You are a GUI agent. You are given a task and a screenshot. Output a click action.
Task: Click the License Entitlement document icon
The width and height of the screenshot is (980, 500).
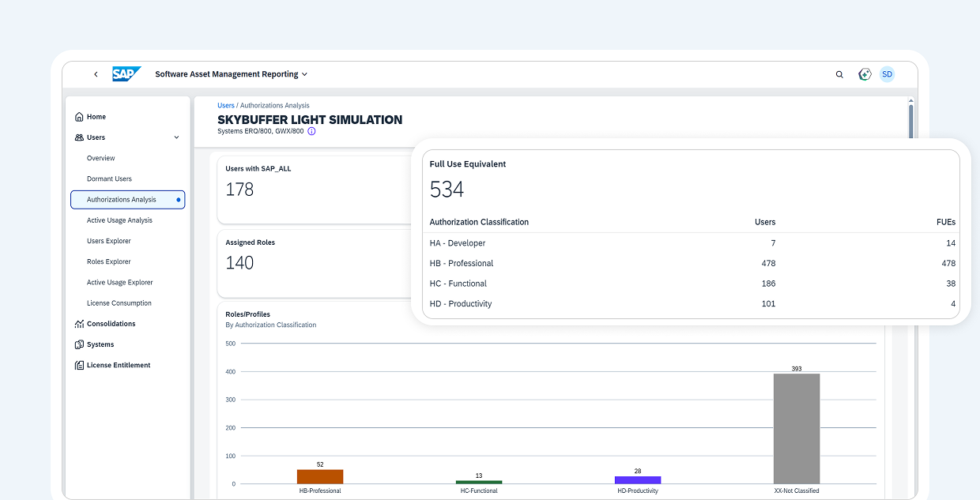click(x=79, y=365)
